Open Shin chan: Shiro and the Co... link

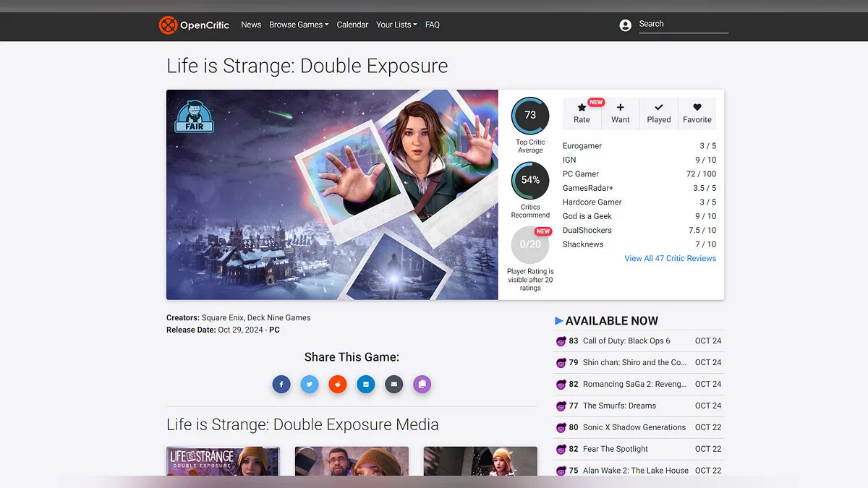[634, 362]
